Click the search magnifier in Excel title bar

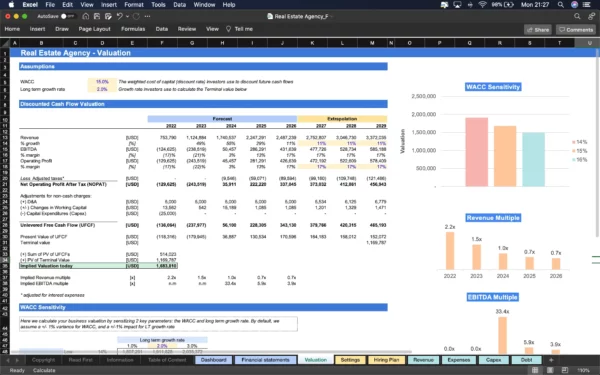pyautogui.click(x=577, y=16)
